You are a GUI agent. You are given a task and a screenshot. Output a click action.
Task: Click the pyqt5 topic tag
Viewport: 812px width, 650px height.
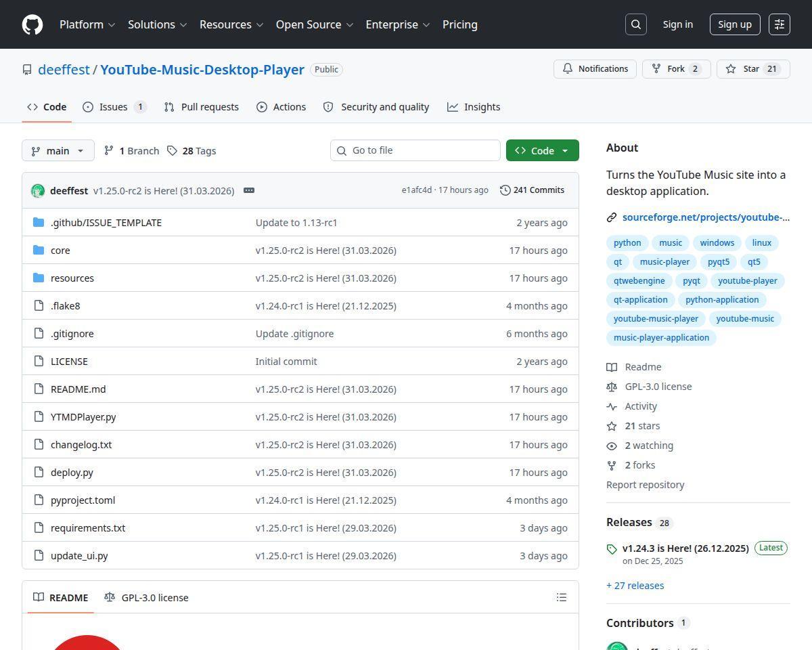pos(719,261)
